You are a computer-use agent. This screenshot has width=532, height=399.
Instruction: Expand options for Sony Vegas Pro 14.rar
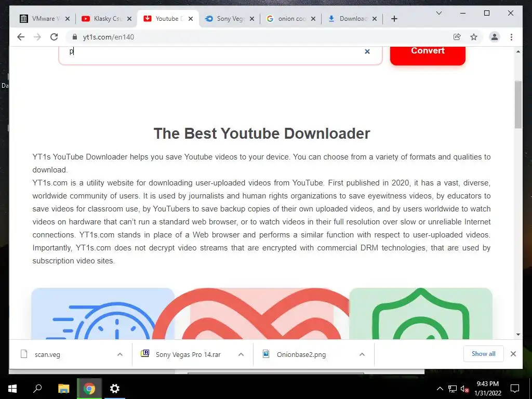click(x=241, y=354)
